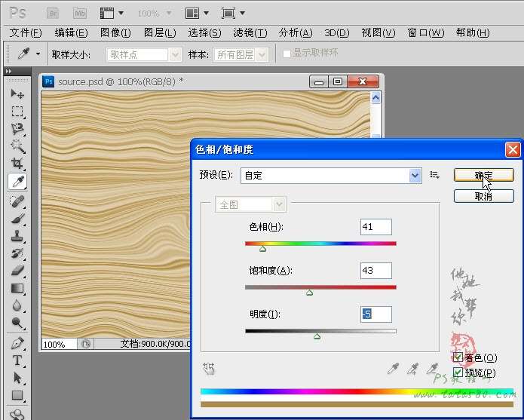Open the 预设 preset dropdown
524x420 pixels.
[x=415, y=175]
